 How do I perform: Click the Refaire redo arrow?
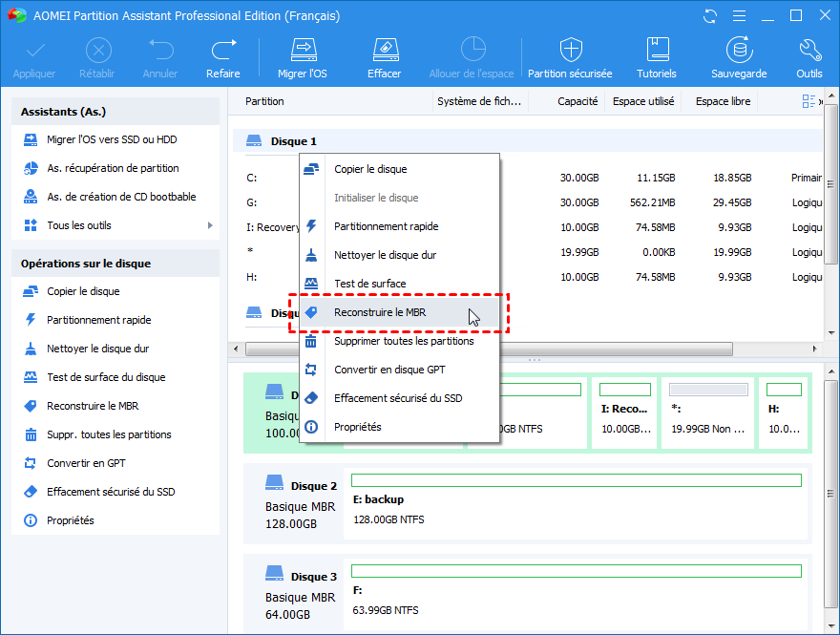(223, 50)
